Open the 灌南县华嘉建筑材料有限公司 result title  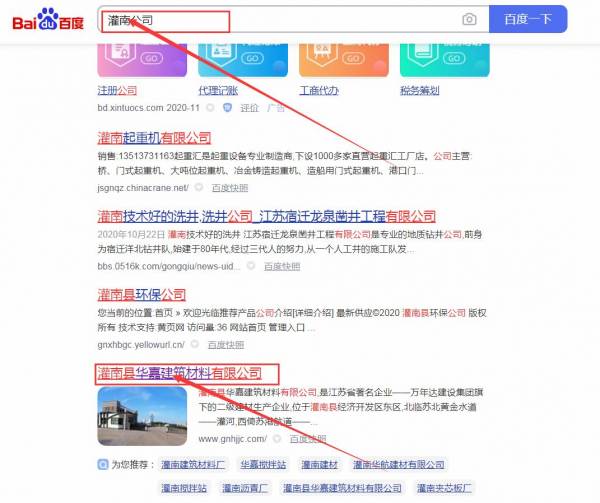click(x=179, y=373)
